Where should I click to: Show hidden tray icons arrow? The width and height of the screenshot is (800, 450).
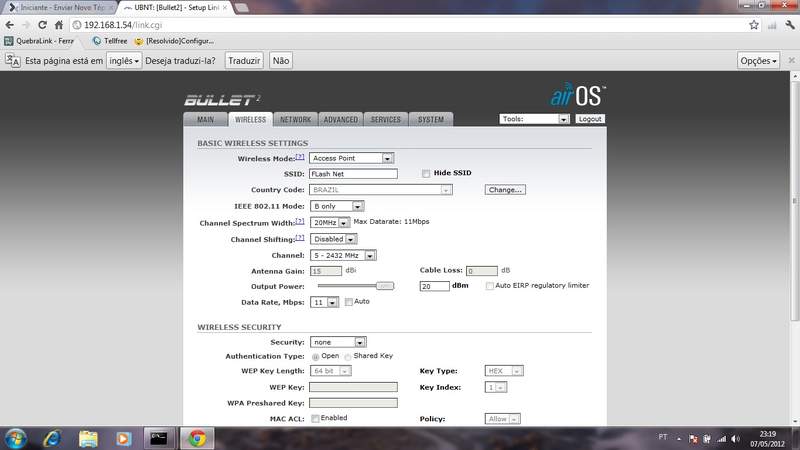pyautogui.click(x=679, y=438)
